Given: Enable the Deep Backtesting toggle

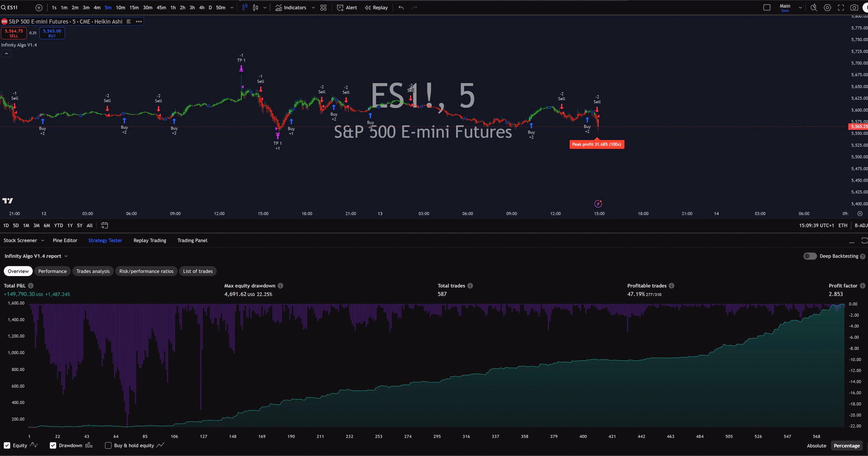Looking at the screenshot, I should [x=810, y=256].
